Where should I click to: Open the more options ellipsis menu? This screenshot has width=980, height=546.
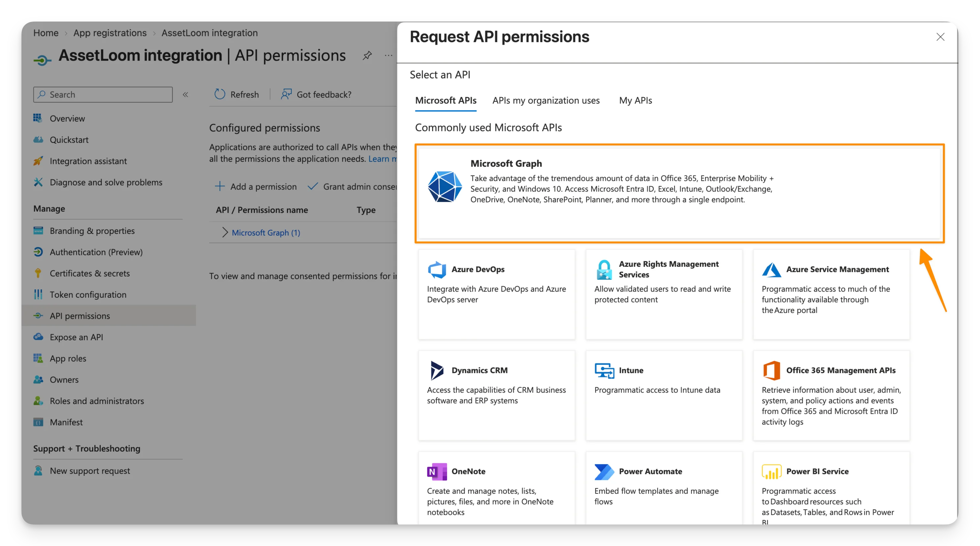point(388,55)
